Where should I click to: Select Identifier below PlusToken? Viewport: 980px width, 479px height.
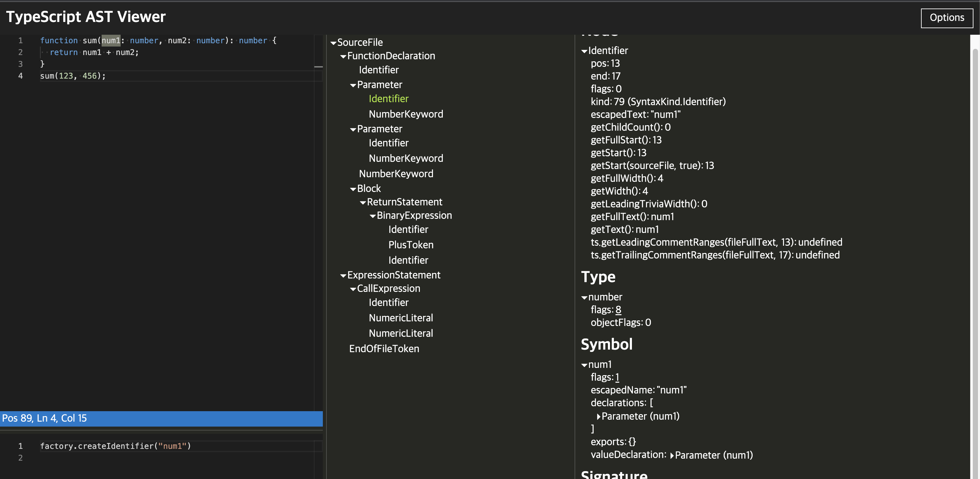coord(408,260)
